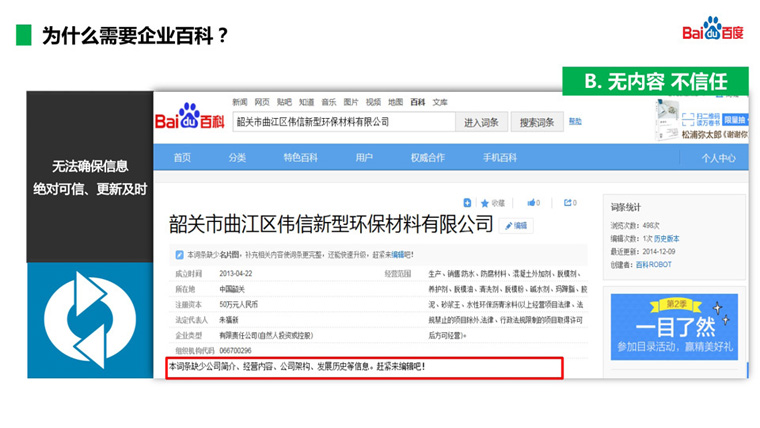
Task: Open the 用户 navigation tab
Action: point(364,158)
